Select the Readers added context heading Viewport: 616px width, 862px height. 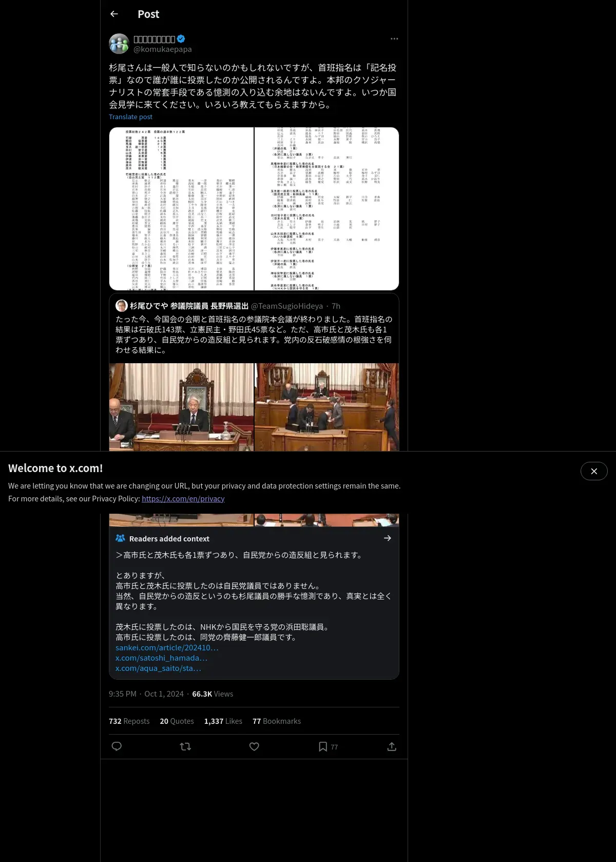coord(169,539)
